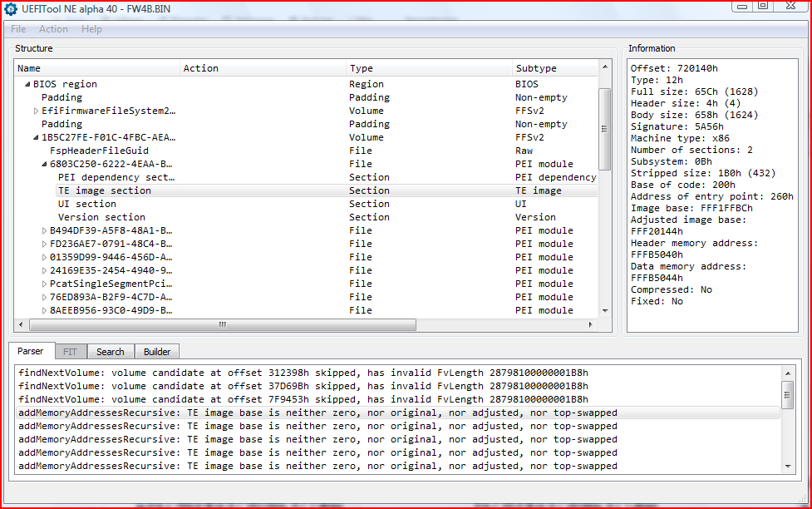
Task: Expand the PcatSingleSegmentPci file node
Action: pos(44,284)
